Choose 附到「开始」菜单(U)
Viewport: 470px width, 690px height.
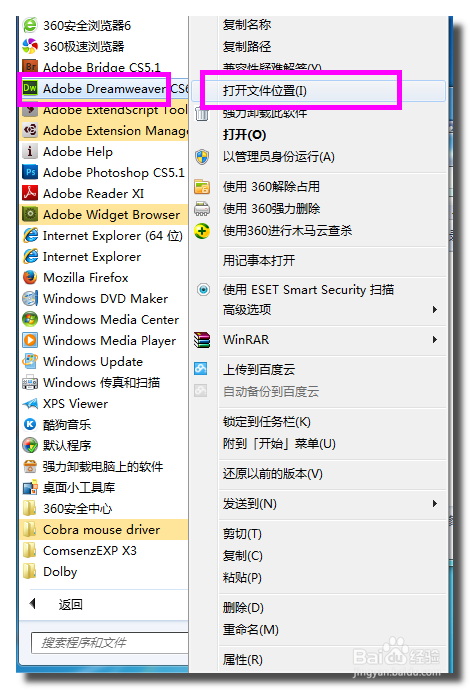[x=279, y=444]
